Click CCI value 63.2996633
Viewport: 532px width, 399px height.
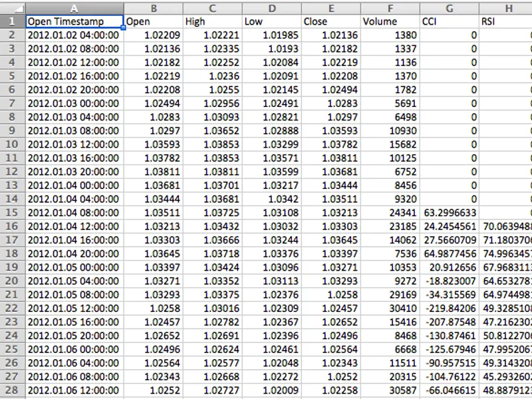pyautogui.click(x=450, y=213)
